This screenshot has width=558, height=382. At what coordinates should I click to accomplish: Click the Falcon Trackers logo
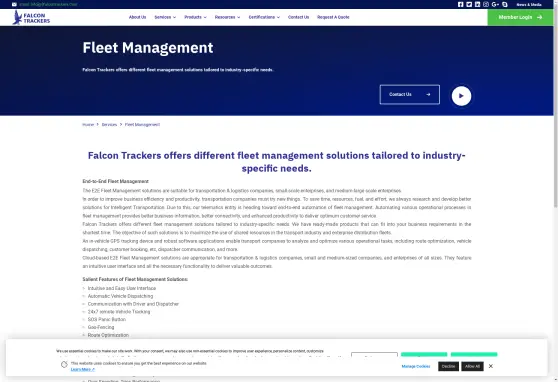click(x=31, y=17)
